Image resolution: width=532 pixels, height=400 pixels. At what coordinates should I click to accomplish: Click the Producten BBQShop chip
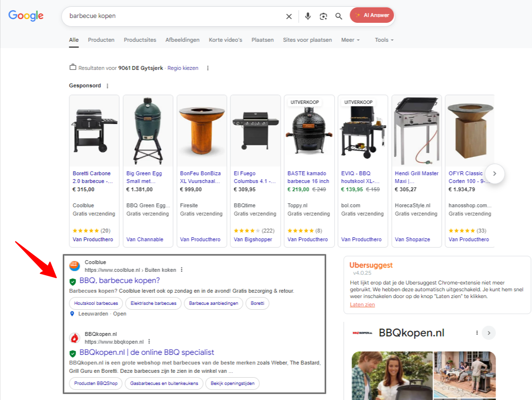pyautogui.click(x=96, y=383)
